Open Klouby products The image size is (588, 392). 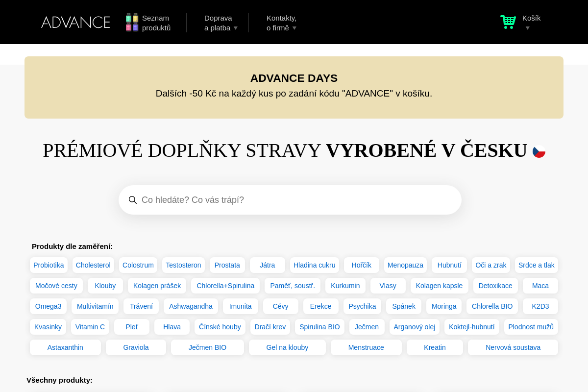click(x=105, y=286)
